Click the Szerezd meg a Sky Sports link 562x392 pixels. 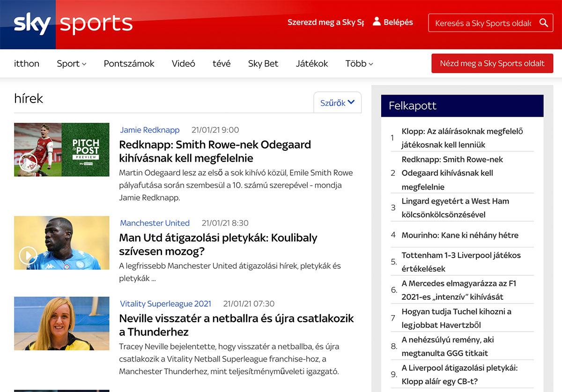pos(326,22)
